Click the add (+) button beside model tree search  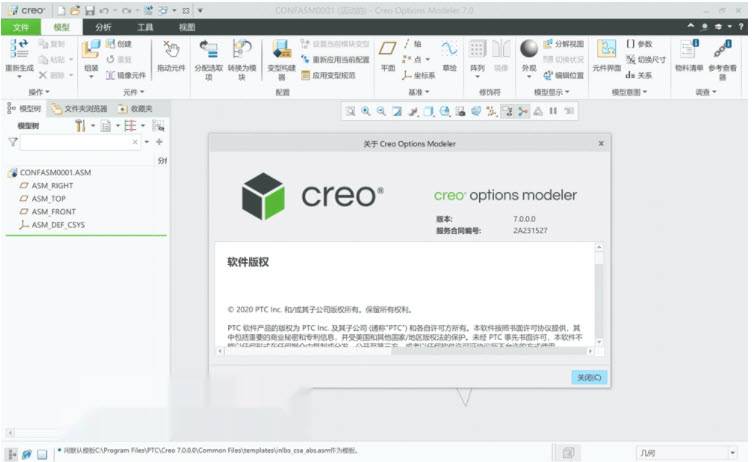coord(159,142)
